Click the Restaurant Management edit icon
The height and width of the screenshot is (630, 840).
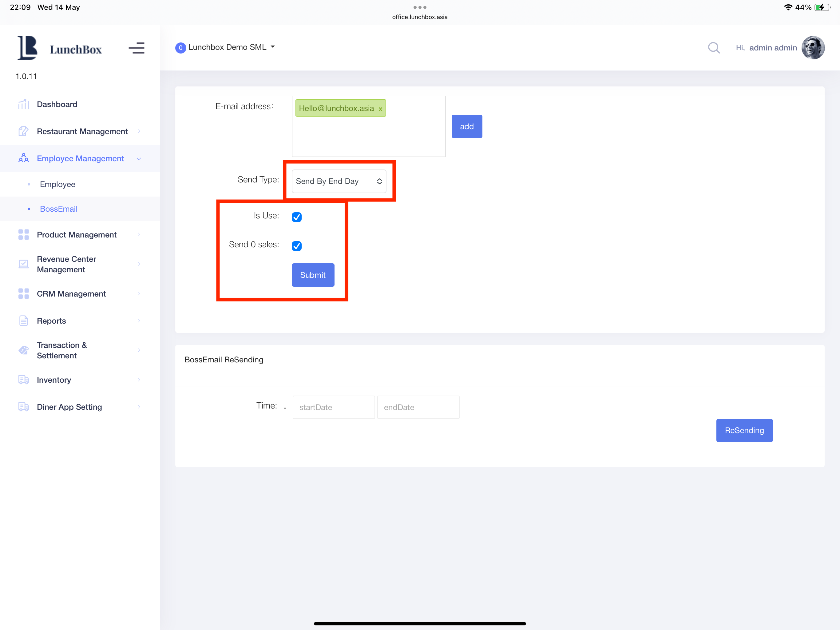[x=24, y=131]
